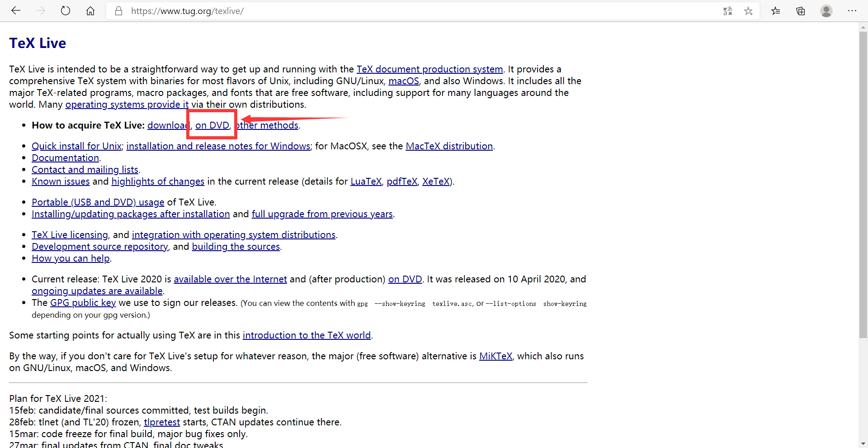Screen dimensions: 868x448
Task: Open highlights of changes link
Action: click(158, 181)
